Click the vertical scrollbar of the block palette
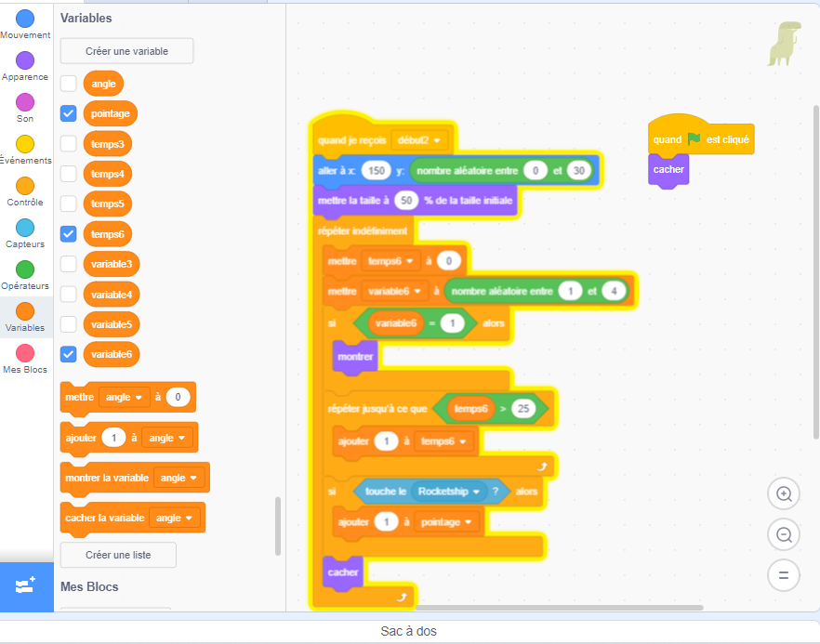This screenshot has width=820, height=644. click(278, 525)
